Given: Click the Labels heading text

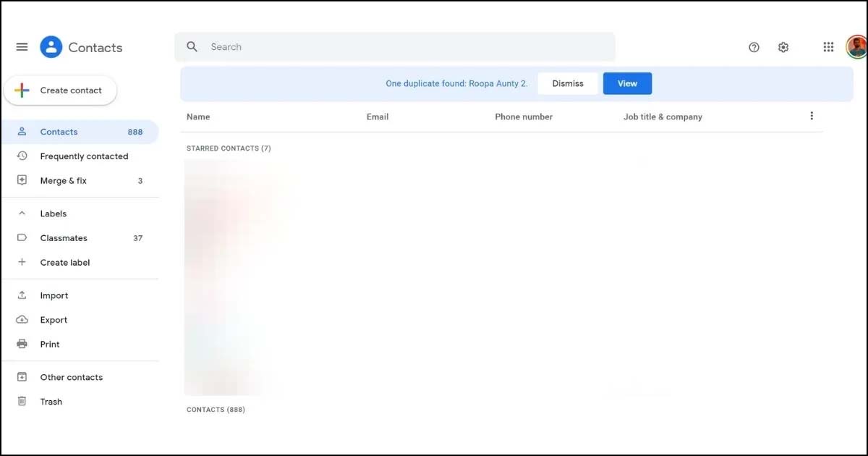Looking at the screenshot, I should [54, 214].
